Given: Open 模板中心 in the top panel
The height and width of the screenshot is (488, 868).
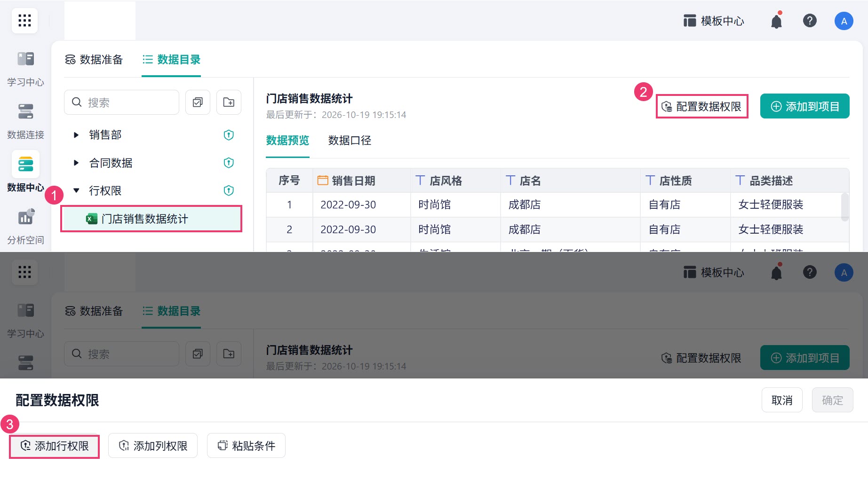Looking at the screenshot, I should click(x=714, y=21).
